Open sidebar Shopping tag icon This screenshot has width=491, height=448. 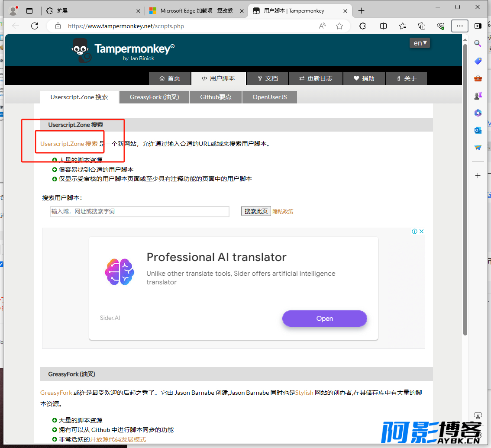(x=478, y=61)
